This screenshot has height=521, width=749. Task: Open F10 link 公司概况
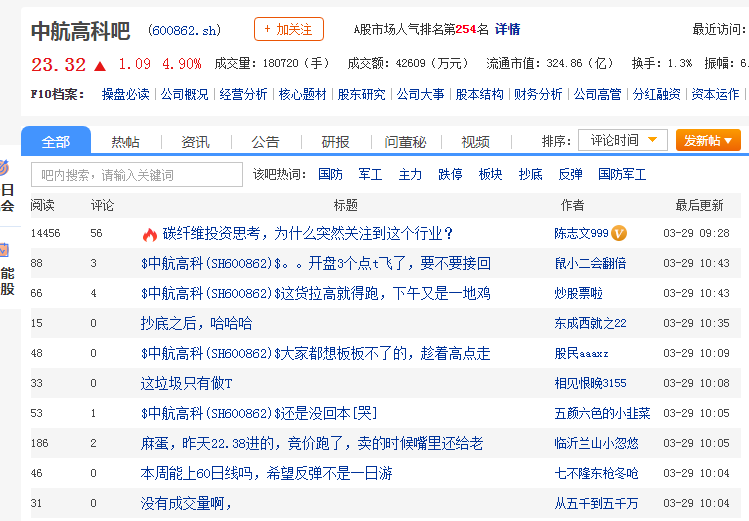pyautogui.click(x=184, y=94)
